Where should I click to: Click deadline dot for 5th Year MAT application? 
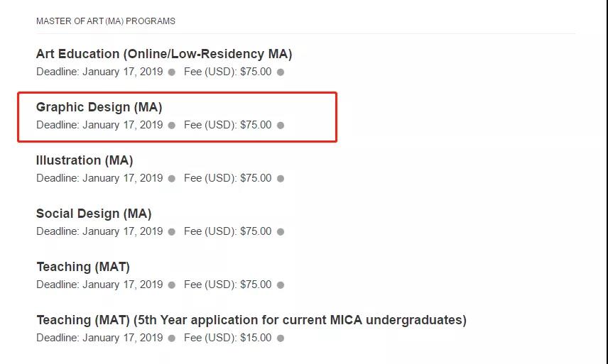tap(172, 338)
